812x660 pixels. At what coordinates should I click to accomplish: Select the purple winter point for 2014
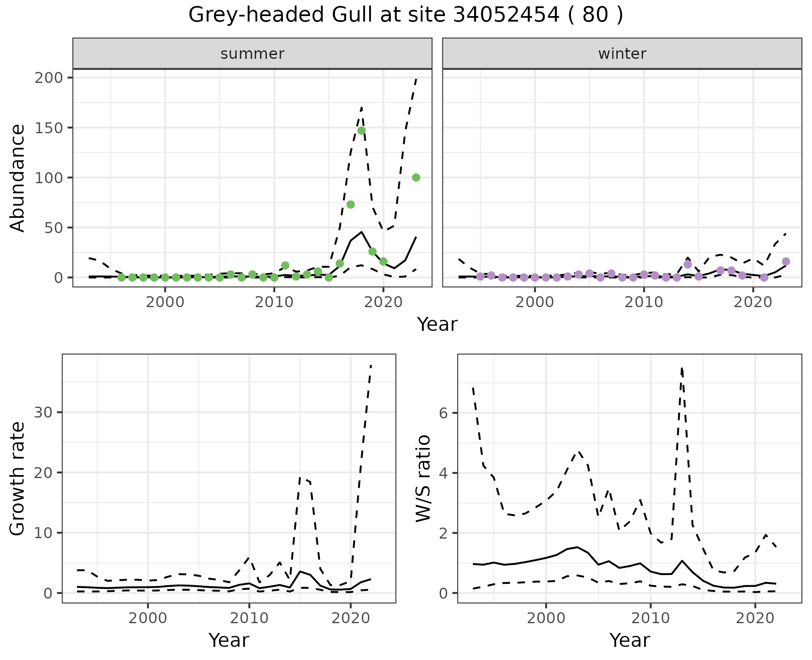point(688,264)
